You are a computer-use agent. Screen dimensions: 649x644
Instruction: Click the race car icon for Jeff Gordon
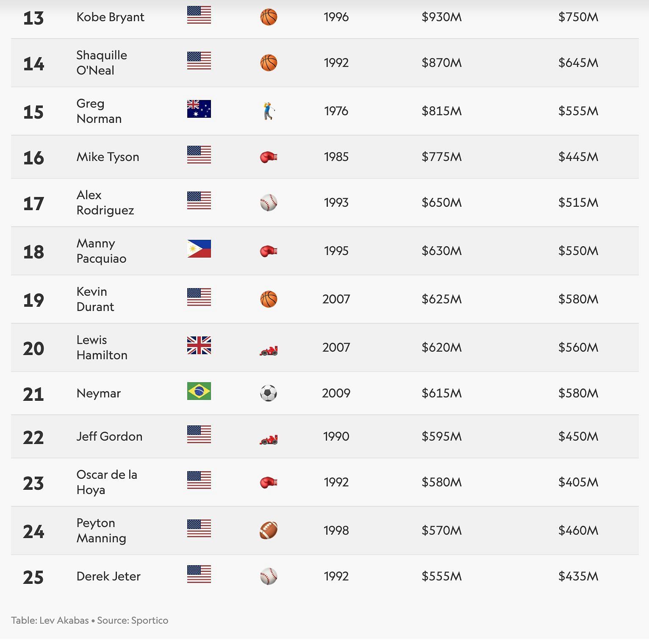269,439
